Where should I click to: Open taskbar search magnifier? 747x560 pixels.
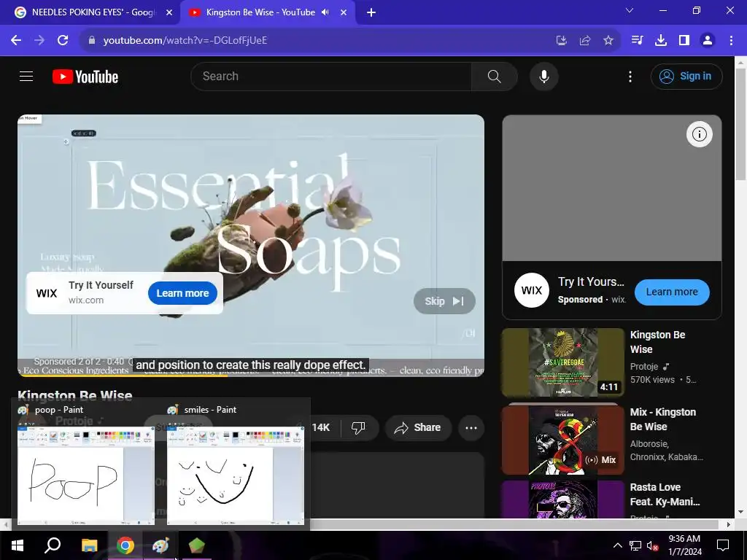point(53,545)
